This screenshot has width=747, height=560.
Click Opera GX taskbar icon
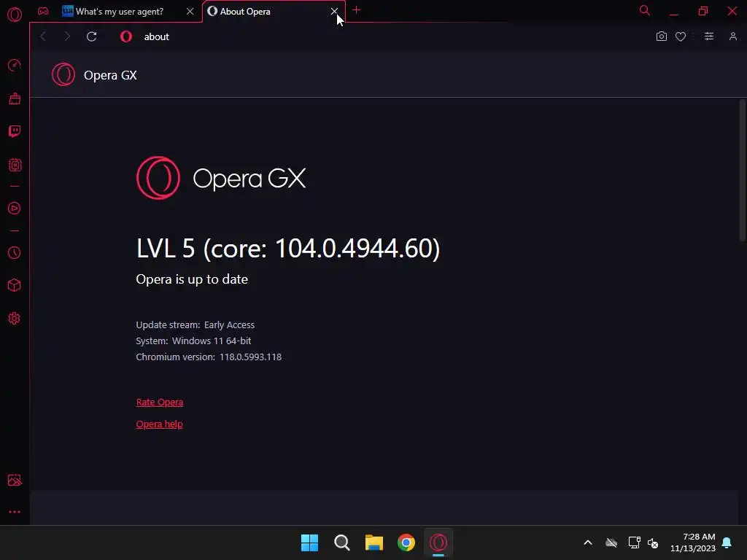438,542
